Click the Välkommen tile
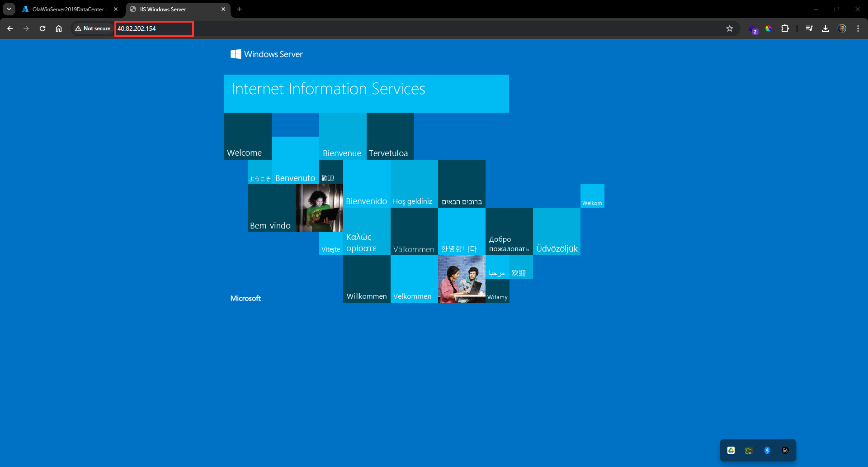The height and width of the screenshot is (467, 868). point(414,231)
